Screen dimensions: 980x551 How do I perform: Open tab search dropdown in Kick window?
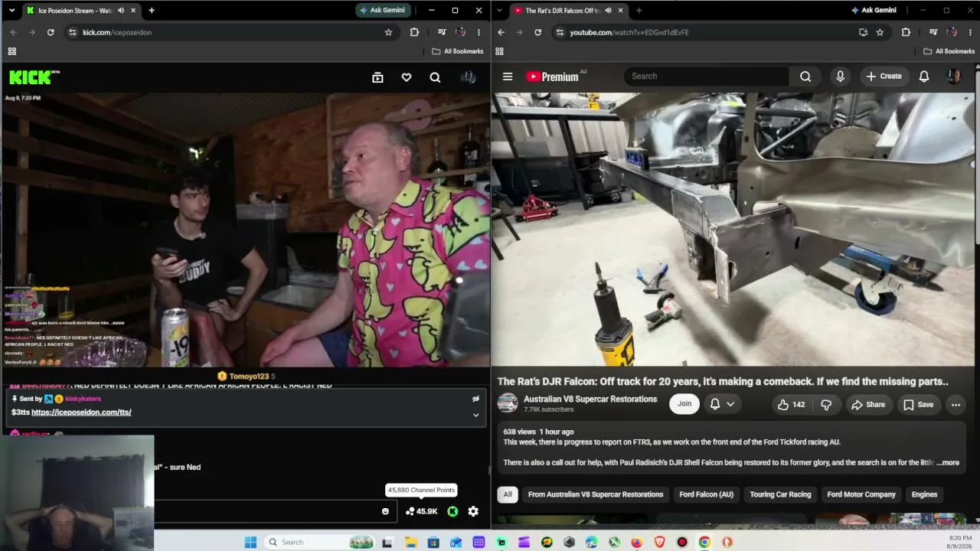11,11
